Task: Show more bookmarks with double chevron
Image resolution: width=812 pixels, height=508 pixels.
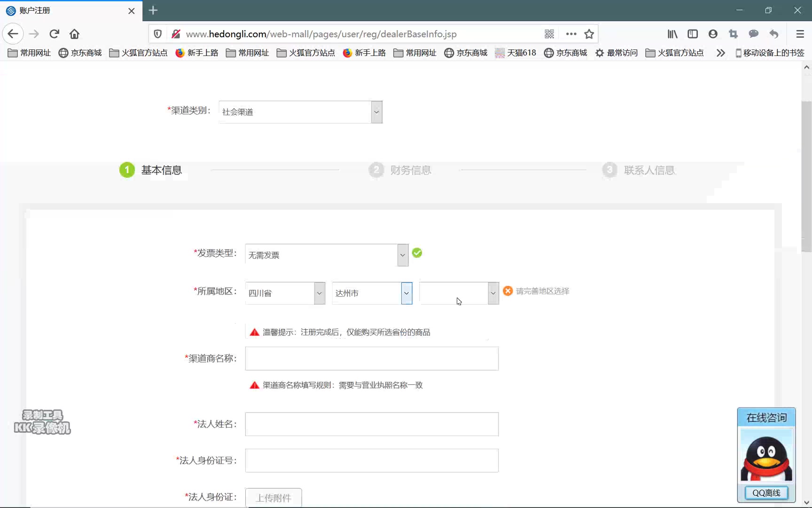Action: 720,53
